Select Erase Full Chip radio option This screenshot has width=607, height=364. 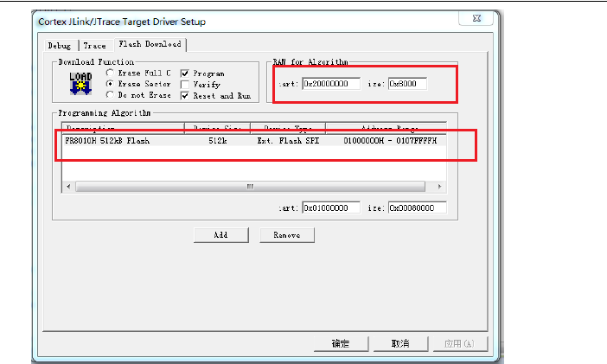[110, 73]
